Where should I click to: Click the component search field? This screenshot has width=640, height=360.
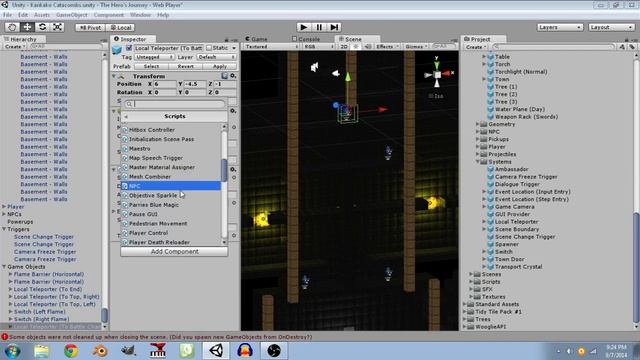pyautogui.click(x=175, y=104)
